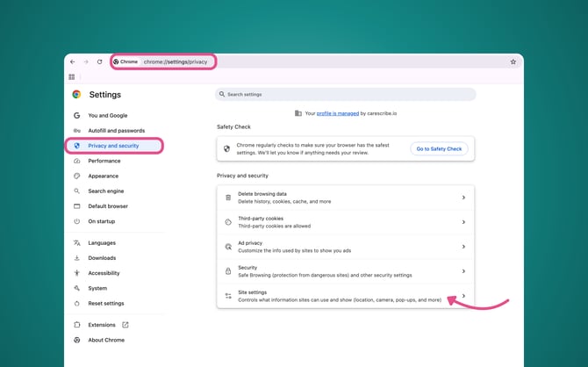The image size is (588, 367).
Task: Click the Third-party cookies icon
Action: pyautogui.click(x=228, y=222)
